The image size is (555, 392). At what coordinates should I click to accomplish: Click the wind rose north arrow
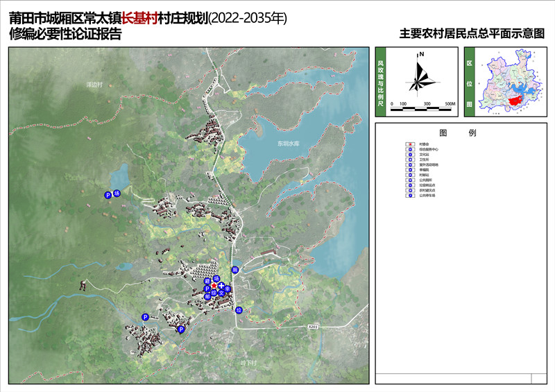(419, 76)
